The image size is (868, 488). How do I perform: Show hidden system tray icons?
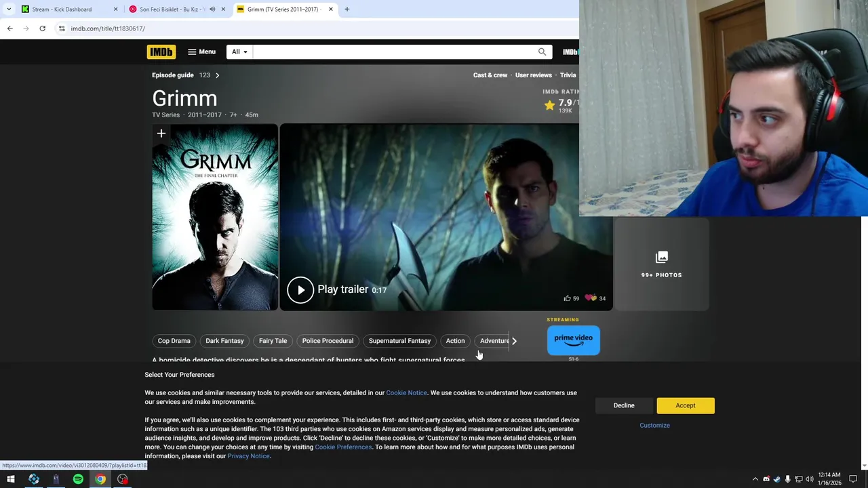pos(755,479)
